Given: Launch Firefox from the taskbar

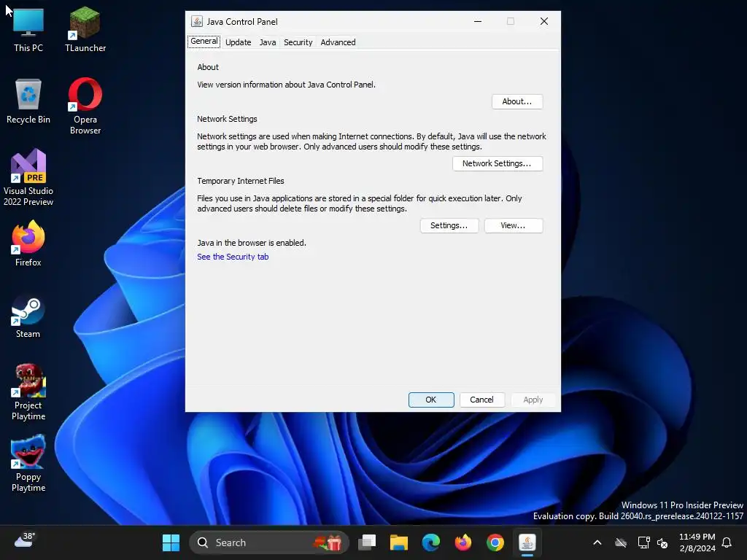Looking at the screenshot, I should pos(463,542).
